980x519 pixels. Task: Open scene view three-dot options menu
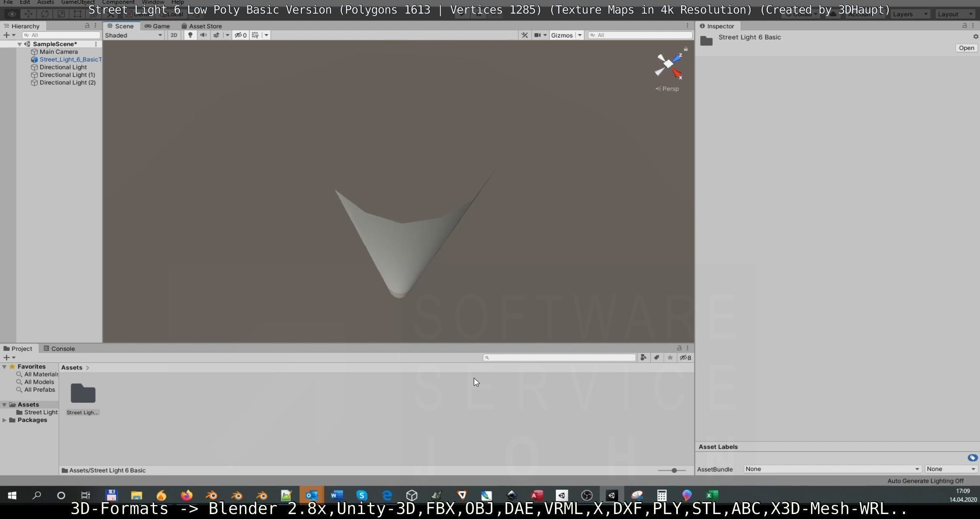pos(687,25)
